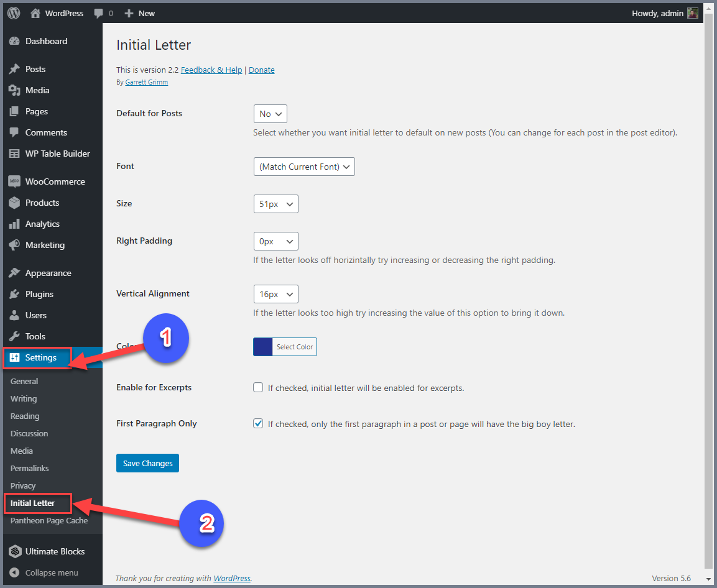Screen dimensions: 717x588
Task: Open the Font dropdown showing Match Current Font
Action: click(304, 167)
